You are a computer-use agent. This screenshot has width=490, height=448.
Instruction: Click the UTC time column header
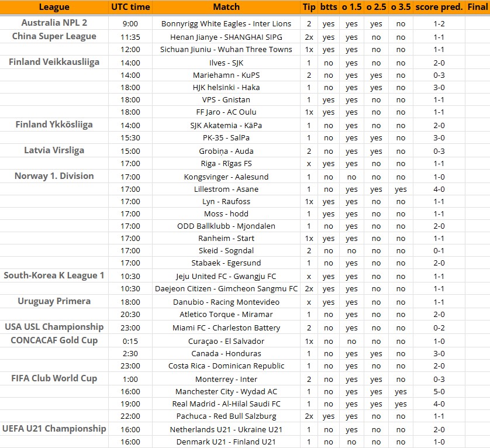[x=130, y=7]
